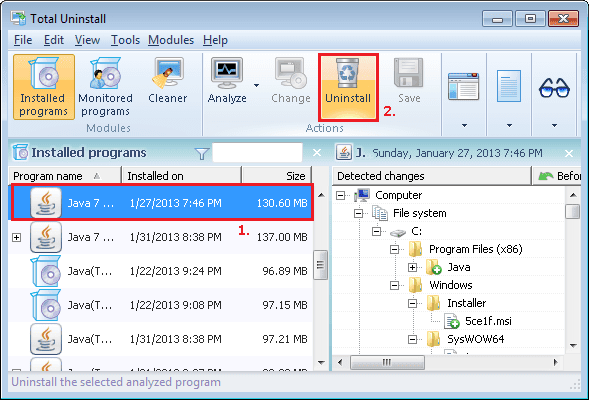Click the glasses view icon
Image resolution: width=589 pixels, height=400 pixels.
pyautogui.click(x=554, y=88)
